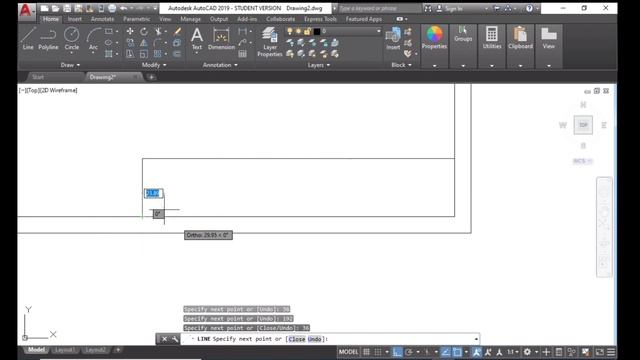Image resolution: width=640 pixels, height=360 pixels.
Task: Open the Properties color wheel panel
Action: click(434, 37)
